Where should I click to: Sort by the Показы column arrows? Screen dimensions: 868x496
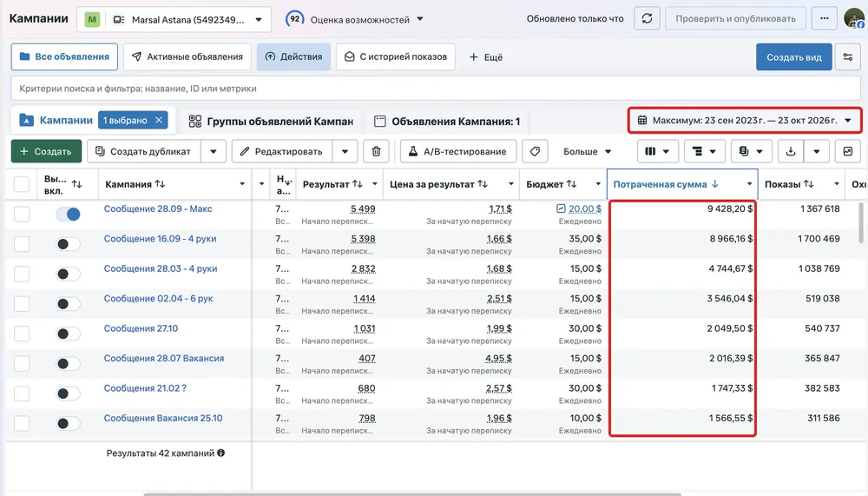pos(809,184)
